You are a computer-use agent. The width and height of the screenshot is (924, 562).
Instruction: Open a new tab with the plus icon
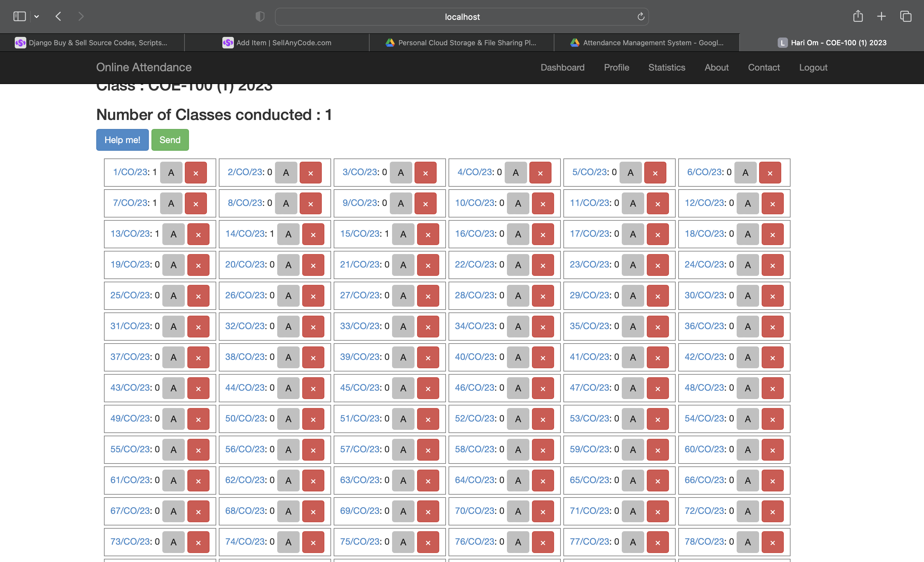point(881,16)
